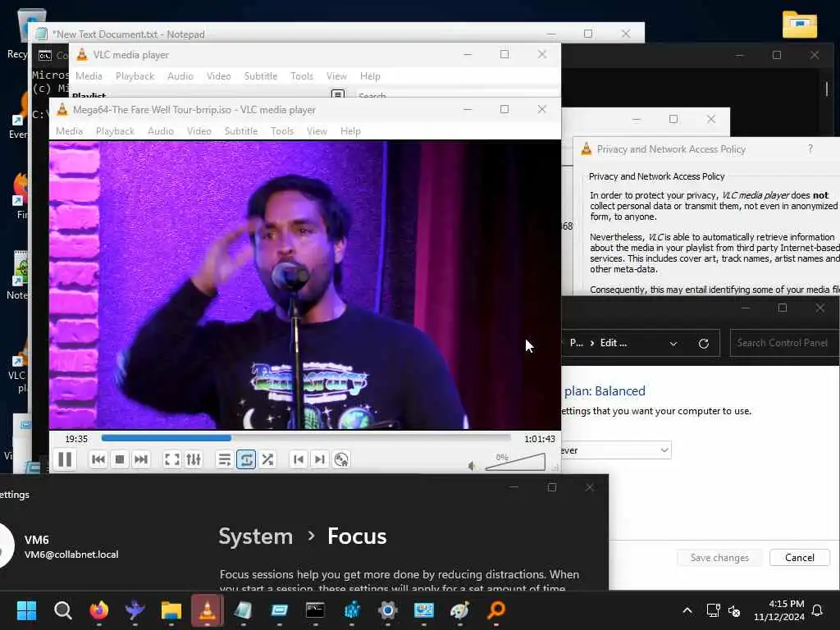This screenshot has width=840, height=630.
Task: Open Playback menu in Mega64 VLC window
Action: 115,131
